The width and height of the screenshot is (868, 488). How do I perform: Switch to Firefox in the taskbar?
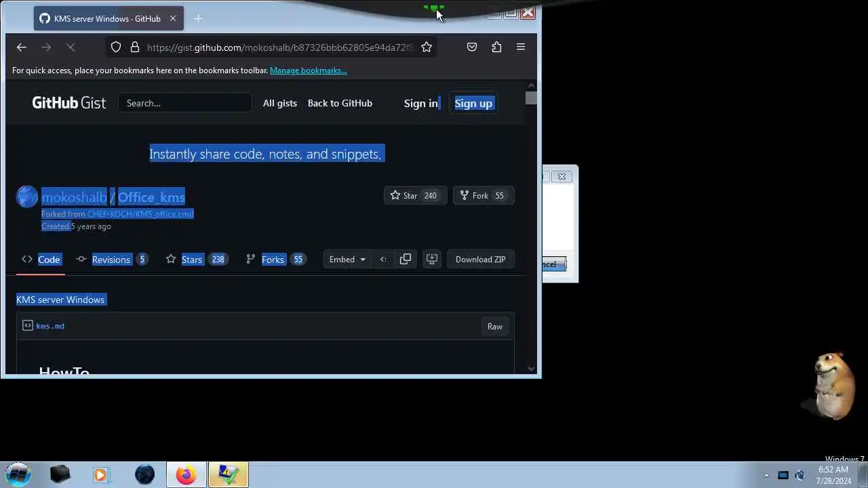186,474
